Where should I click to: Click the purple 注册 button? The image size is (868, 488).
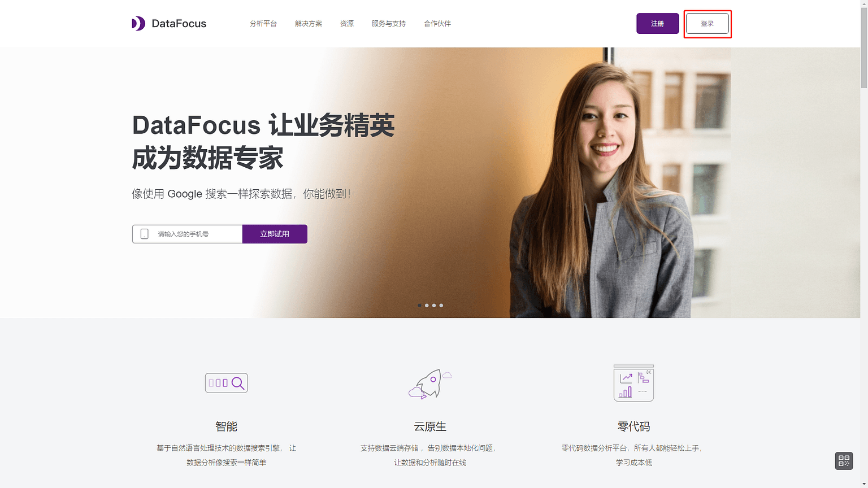(x=657, y=24)
